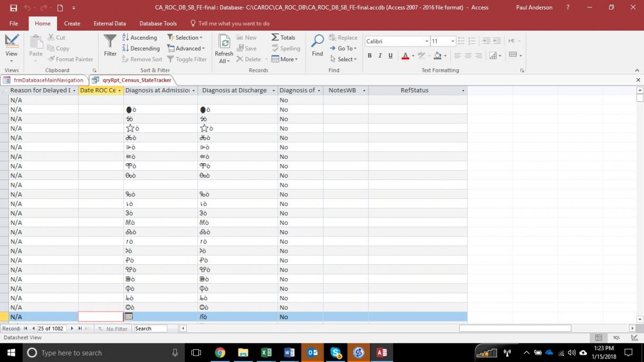Switch to SQL view in status bar

click(616, 338)
